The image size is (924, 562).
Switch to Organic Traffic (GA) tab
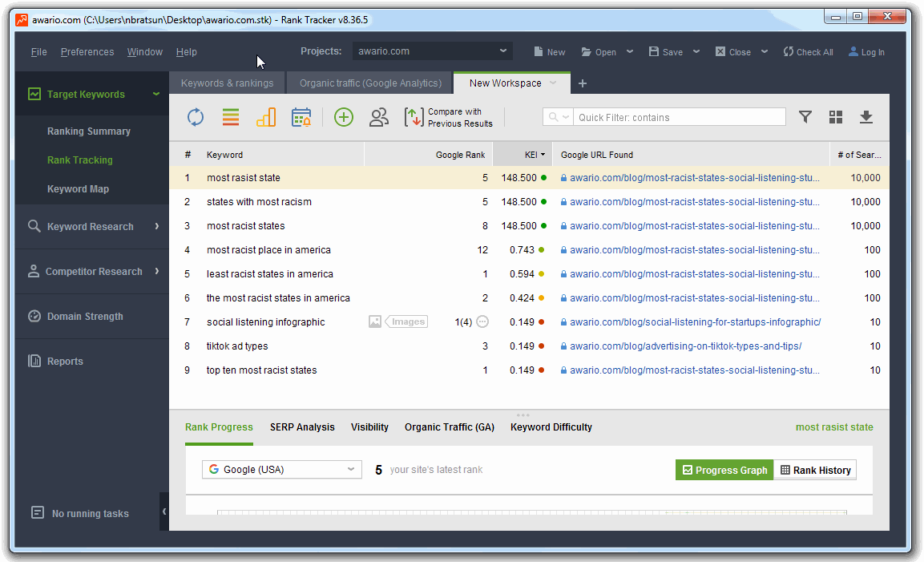tap(449, 427)
